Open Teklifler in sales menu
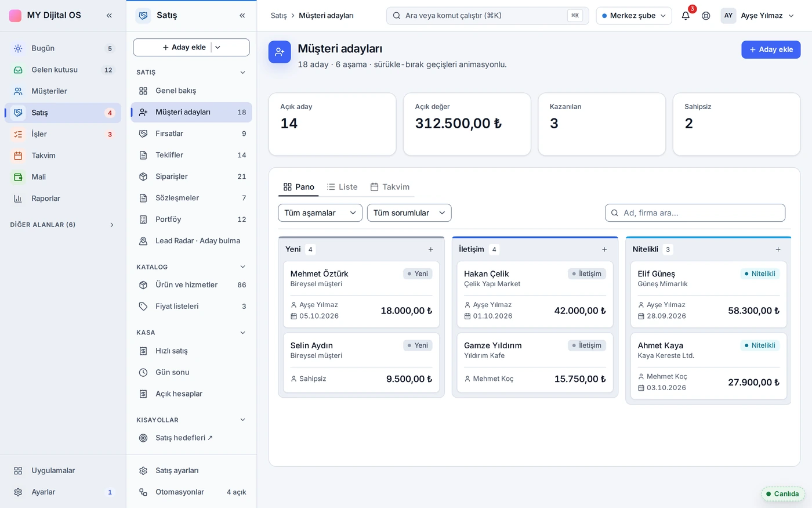This screenshot has width=812, height=508. (x=191, y=155)
